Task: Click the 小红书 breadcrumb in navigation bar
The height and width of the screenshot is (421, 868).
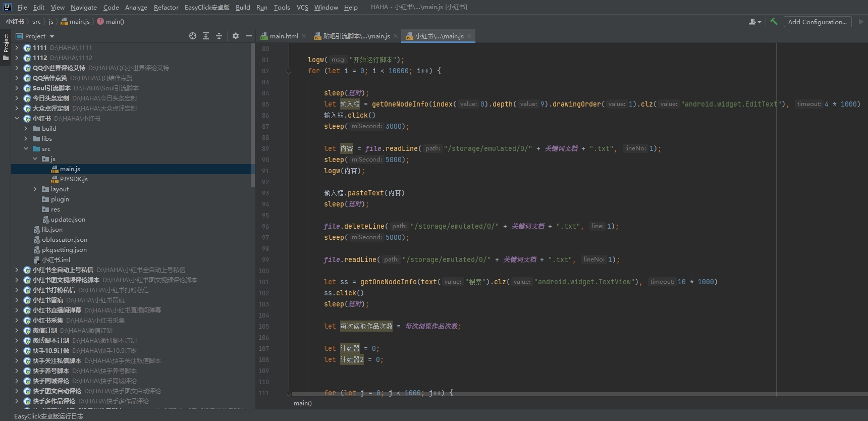Action: click(15, 21)
